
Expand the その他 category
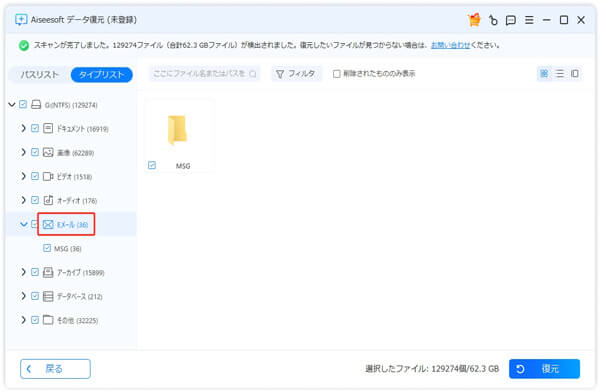pos(23,320)
